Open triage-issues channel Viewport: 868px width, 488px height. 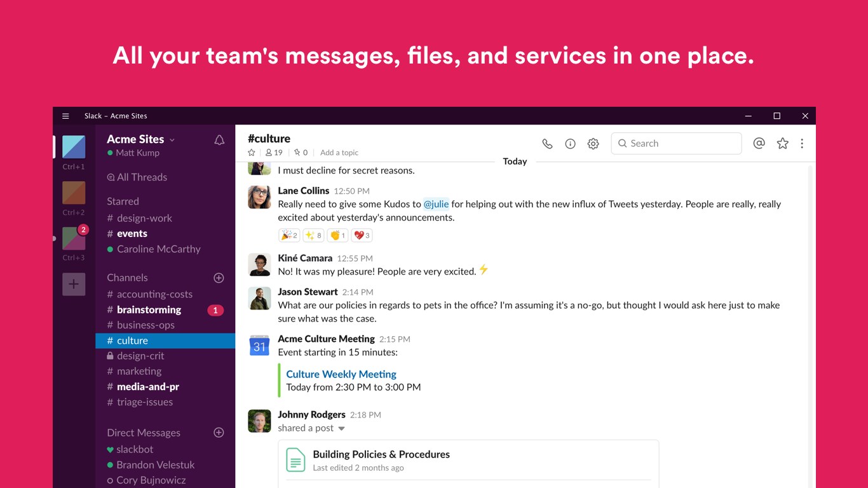(140, 402)
